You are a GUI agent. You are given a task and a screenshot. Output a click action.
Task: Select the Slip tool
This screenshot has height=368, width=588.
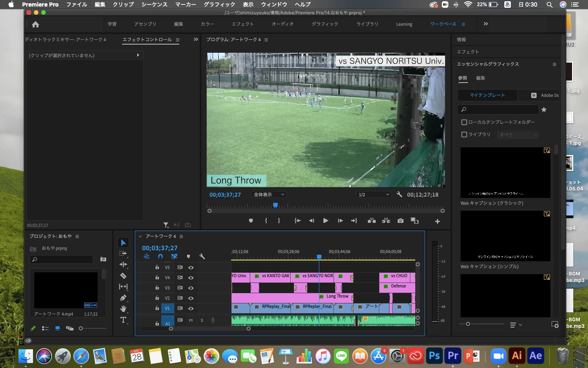pos(123,287)
